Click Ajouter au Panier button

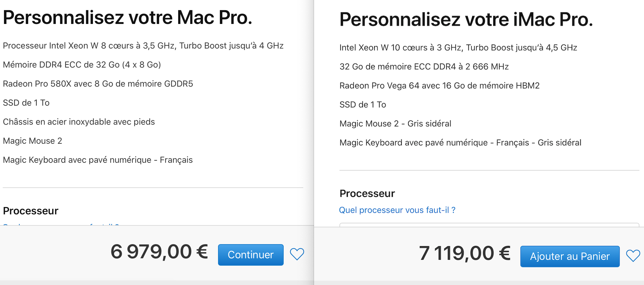click(570, 256)
